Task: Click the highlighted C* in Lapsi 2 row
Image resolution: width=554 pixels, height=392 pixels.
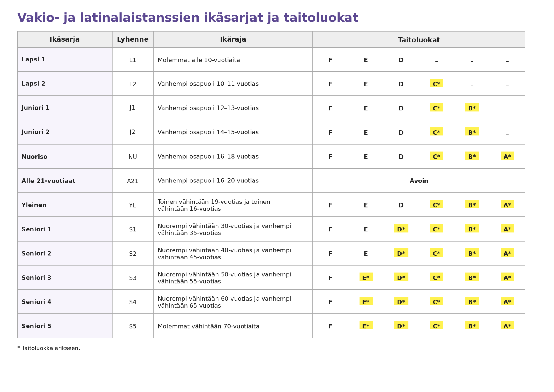Action: pyautogui.click(x=437, y=83)
